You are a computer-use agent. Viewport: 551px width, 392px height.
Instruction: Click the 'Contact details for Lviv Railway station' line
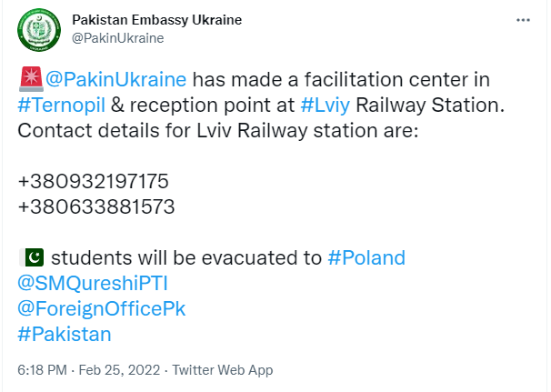click(217, 130)
